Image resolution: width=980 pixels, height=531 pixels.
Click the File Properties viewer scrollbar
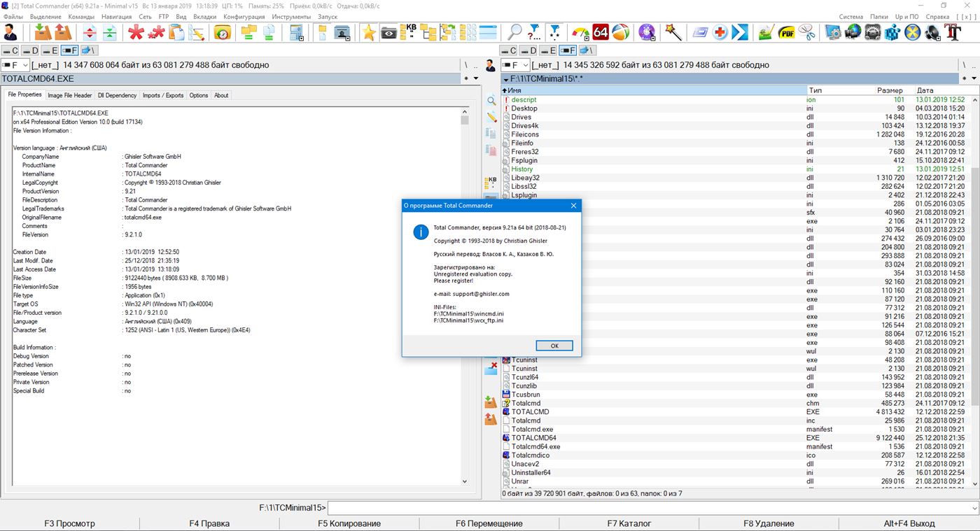[x=465, y=295]
